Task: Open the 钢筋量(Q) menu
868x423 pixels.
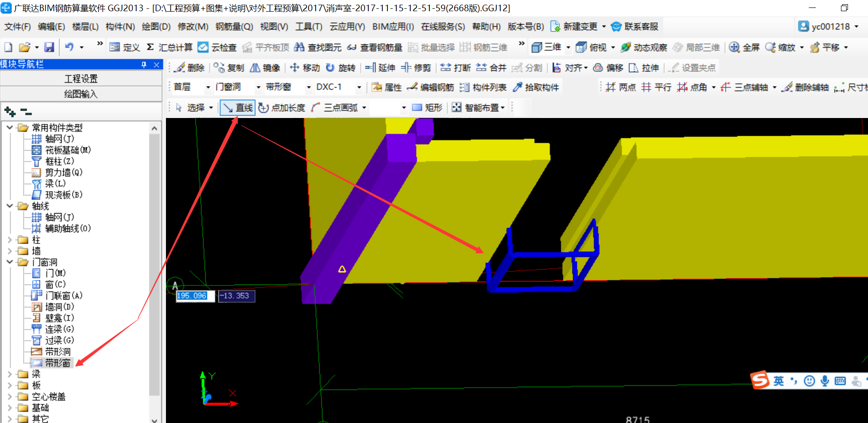Action: (234, 27)
